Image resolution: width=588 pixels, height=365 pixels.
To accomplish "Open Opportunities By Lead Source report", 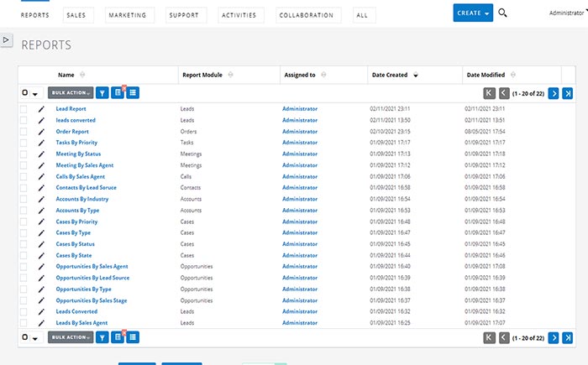I will [92, 278].
